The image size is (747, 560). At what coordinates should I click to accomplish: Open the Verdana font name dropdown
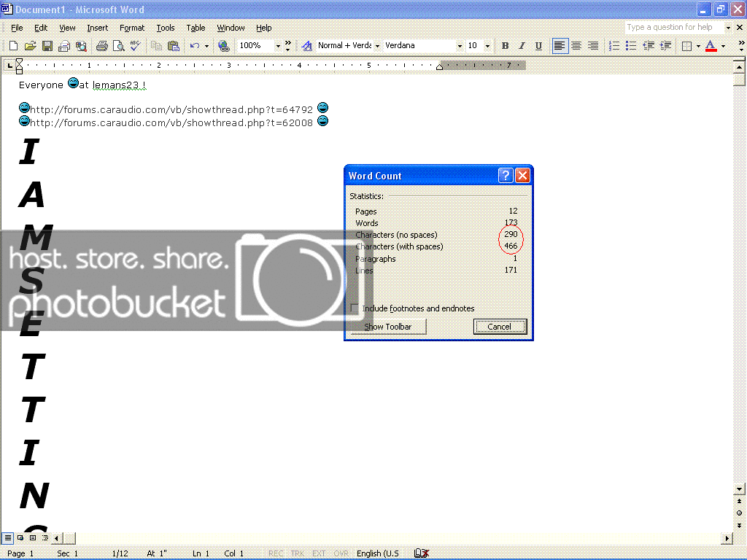coord(460,46)
